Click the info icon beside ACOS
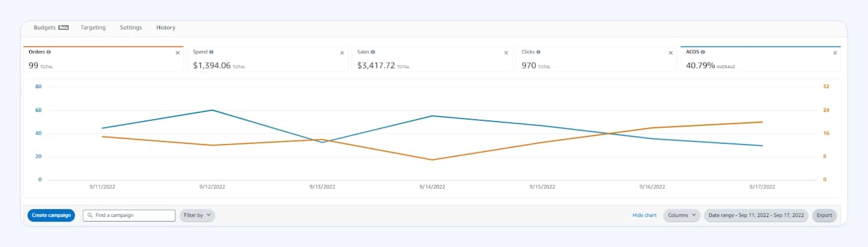868x247 pixels. pyautogui.click(x=702, y=52)
